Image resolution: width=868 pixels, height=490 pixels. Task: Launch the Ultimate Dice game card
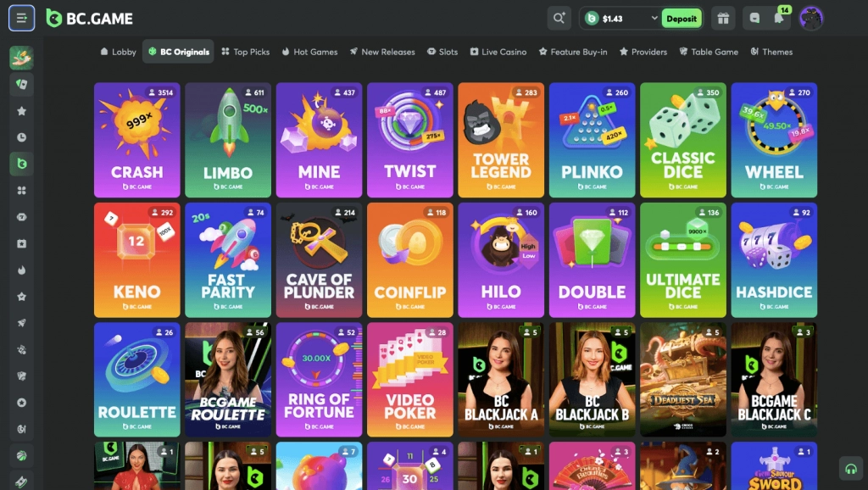click(683, 260)
